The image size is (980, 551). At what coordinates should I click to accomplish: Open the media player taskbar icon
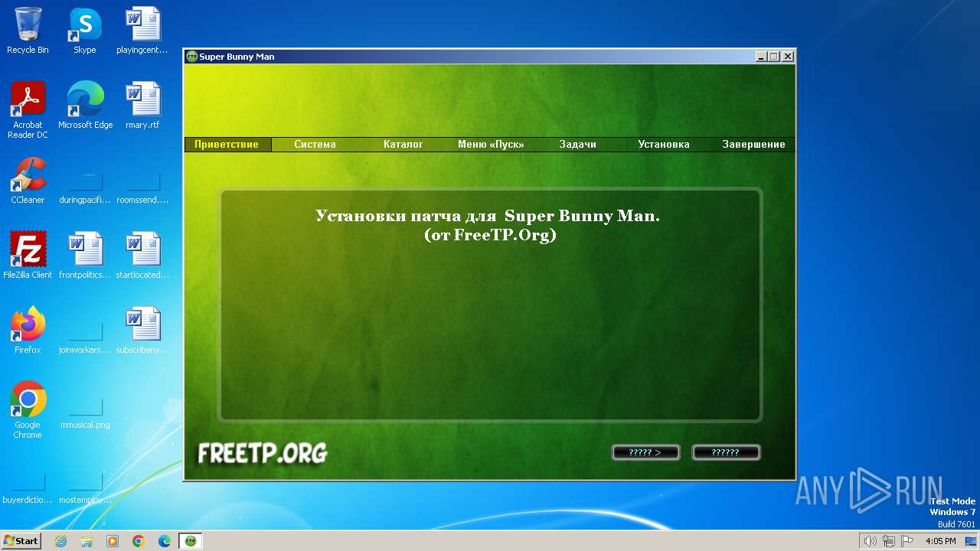pyautogui.click(x=113, y=541)
